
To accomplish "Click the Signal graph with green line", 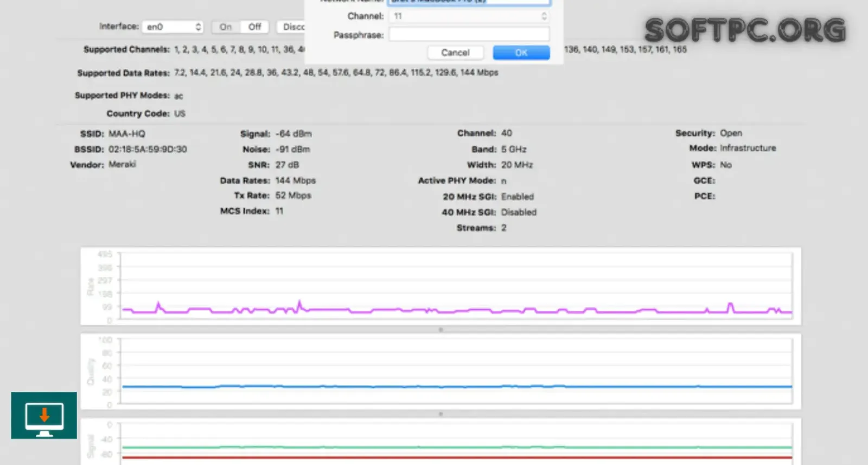I will [x=441, y=441].
